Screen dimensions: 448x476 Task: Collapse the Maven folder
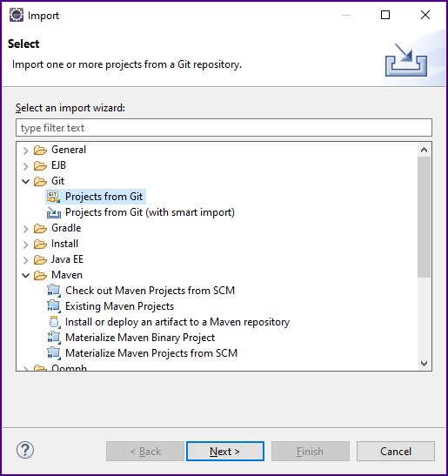(x=26, y=275)
